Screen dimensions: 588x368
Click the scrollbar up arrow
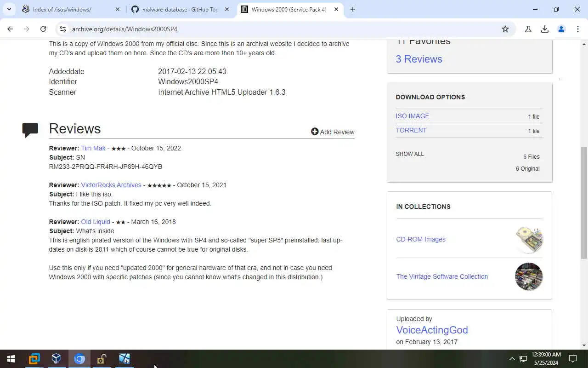coord(584,44)
